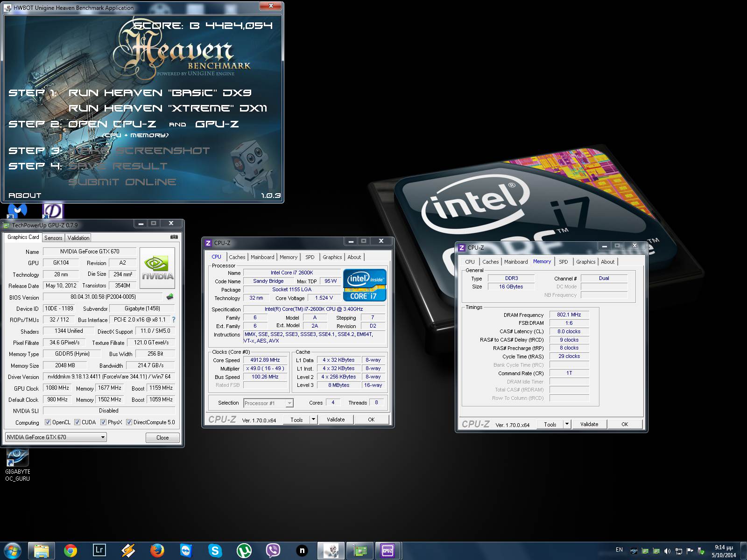Launch Firefox from the taskbar
The width and height of the screenshot is (747, 560).
point(157,551)
